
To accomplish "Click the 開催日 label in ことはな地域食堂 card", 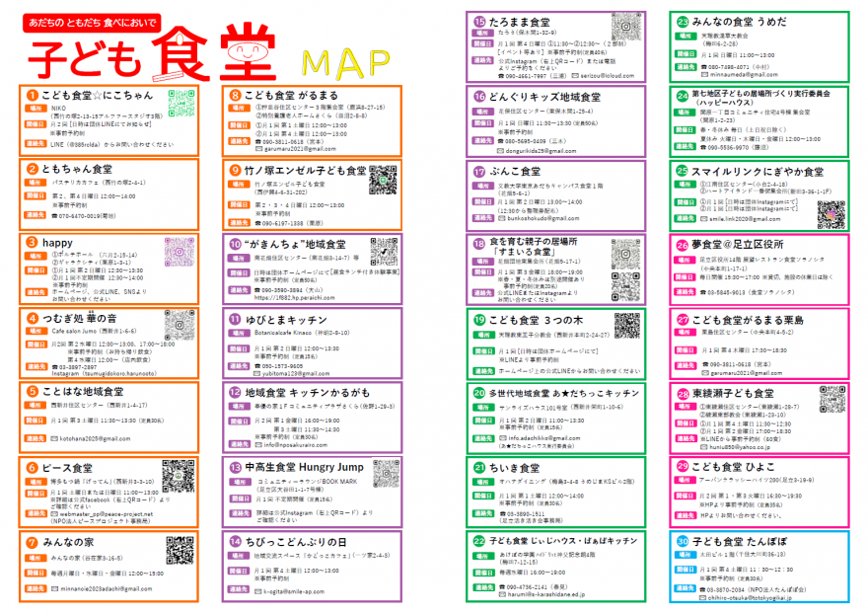I will [x=35, y=421].
